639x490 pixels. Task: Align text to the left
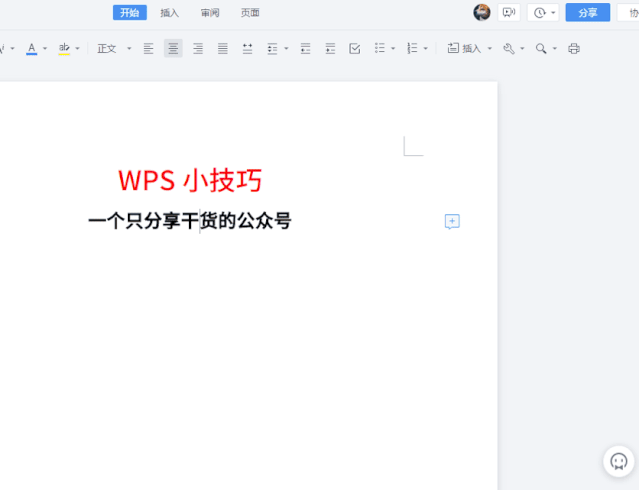pyautogui.click(x=148, y=49)
